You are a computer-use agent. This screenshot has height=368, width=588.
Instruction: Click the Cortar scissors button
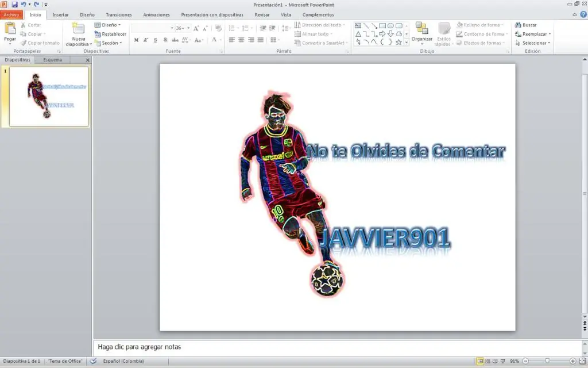point(31,25)
